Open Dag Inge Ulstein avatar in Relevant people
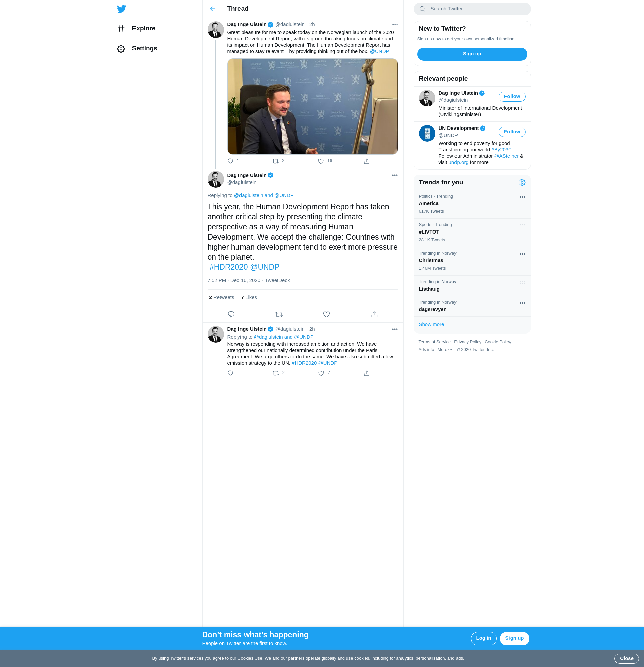 [x=427, y=98]
